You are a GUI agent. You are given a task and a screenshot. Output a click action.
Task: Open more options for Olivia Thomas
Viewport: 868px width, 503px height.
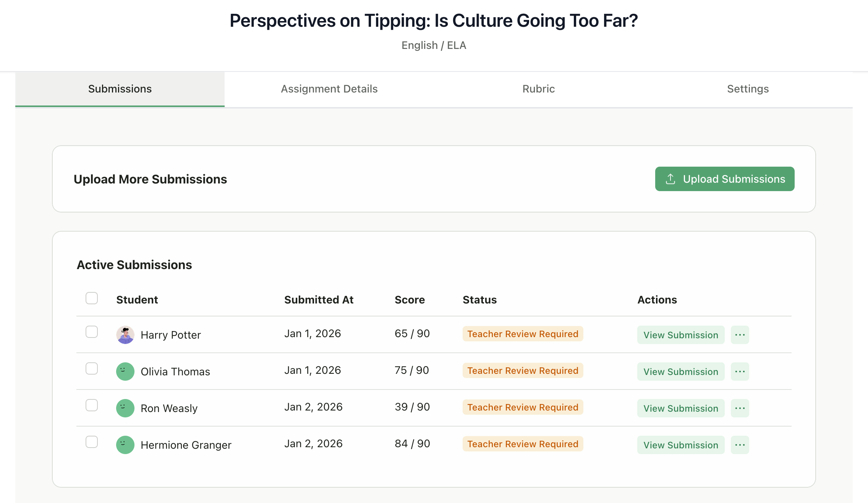click(x=740, y=372)
